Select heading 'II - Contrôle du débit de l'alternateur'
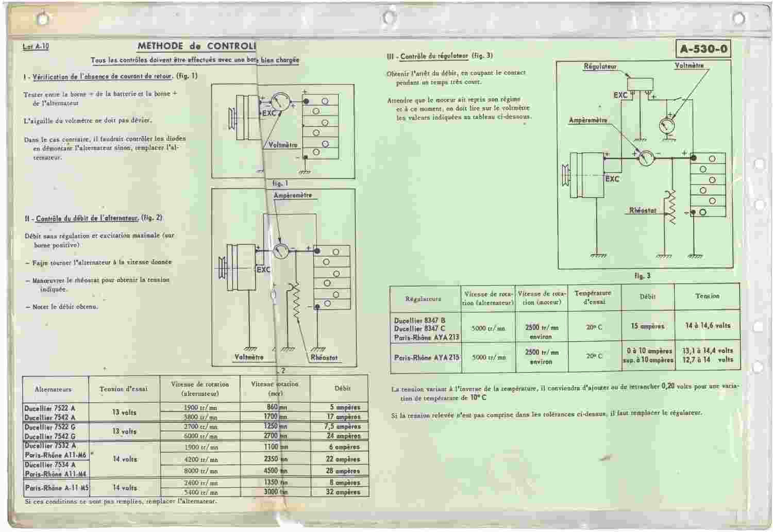This screenshot has height=532, width=773. coord(81,218)
